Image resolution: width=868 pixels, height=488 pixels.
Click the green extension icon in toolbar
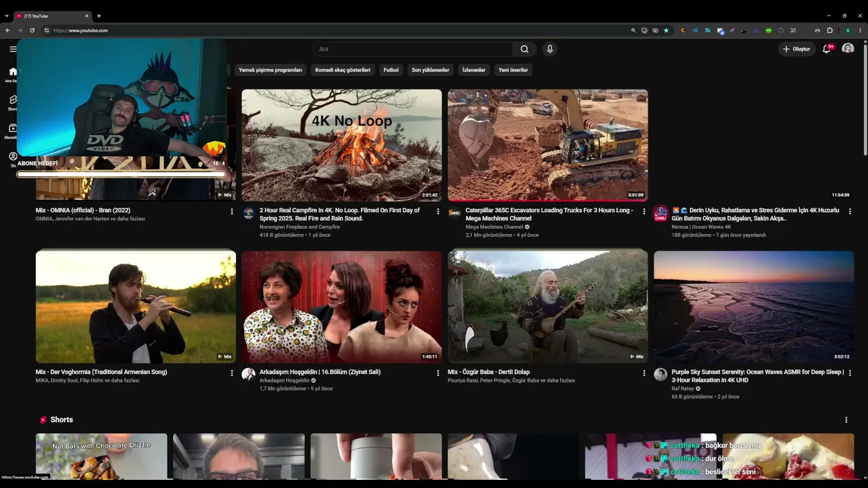[x=768, y=30]
